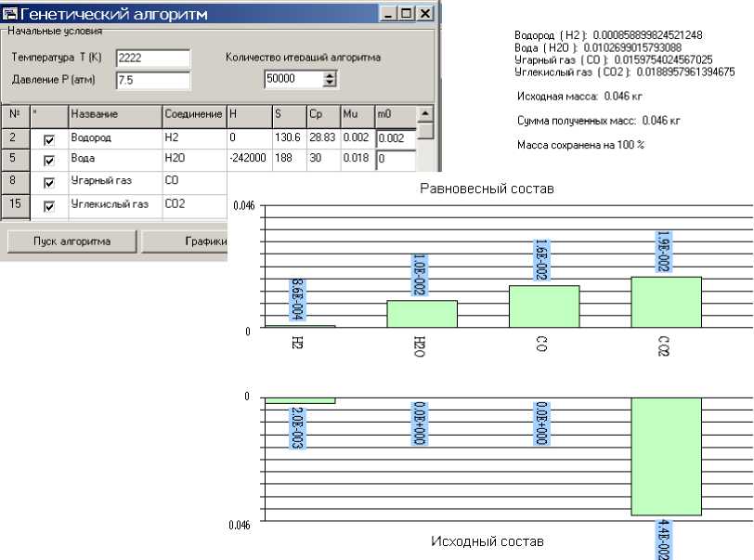Toggle the Угарный газ row checkbox

[x=49, y=183]
